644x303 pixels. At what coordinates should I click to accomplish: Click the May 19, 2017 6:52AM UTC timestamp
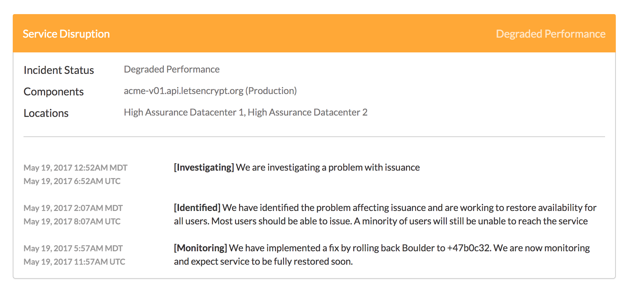click(72, 181)
